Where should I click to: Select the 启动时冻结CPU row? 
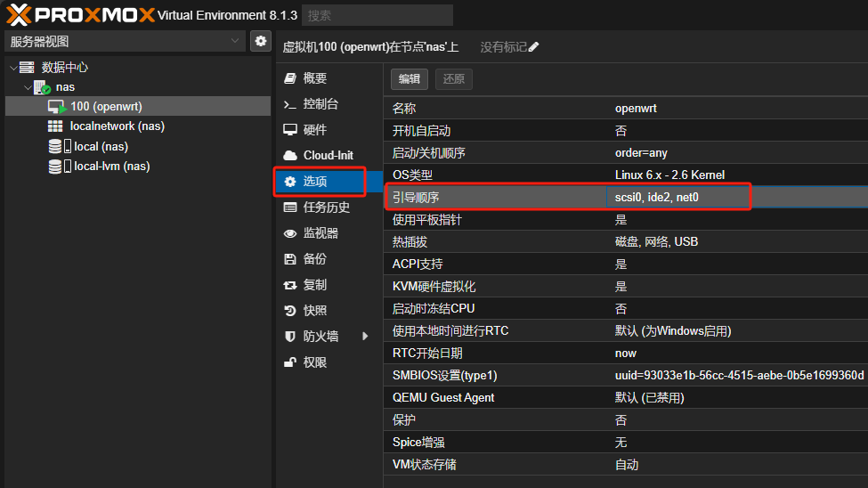[x=626, y=308]
